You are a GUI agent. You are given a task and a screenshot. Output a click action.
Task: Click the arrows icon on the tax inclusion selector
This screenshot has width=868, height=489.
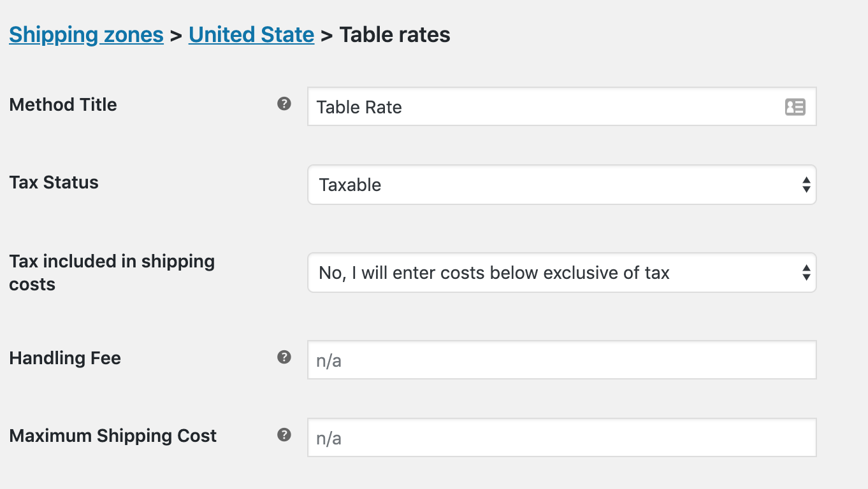pyautogui.click(x=807, y=273)
